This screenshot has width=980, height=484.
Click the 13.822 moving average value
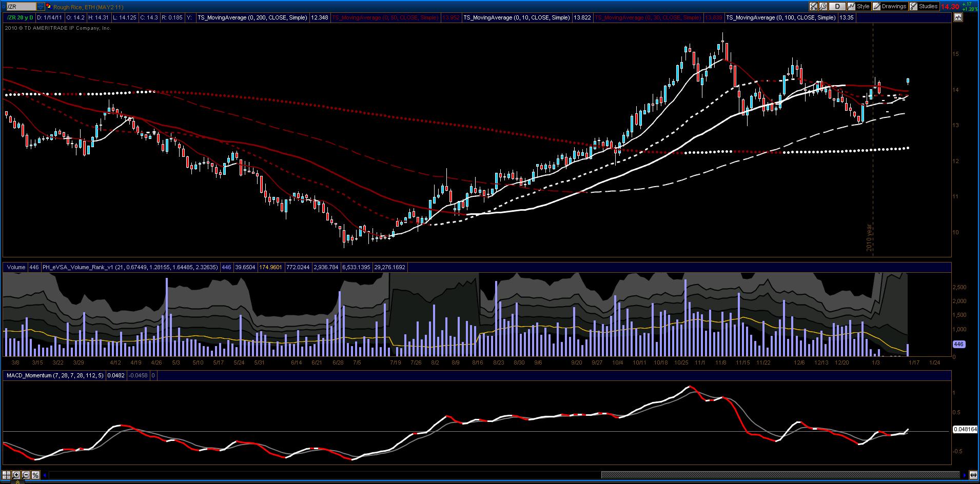(x=582, y=17)
